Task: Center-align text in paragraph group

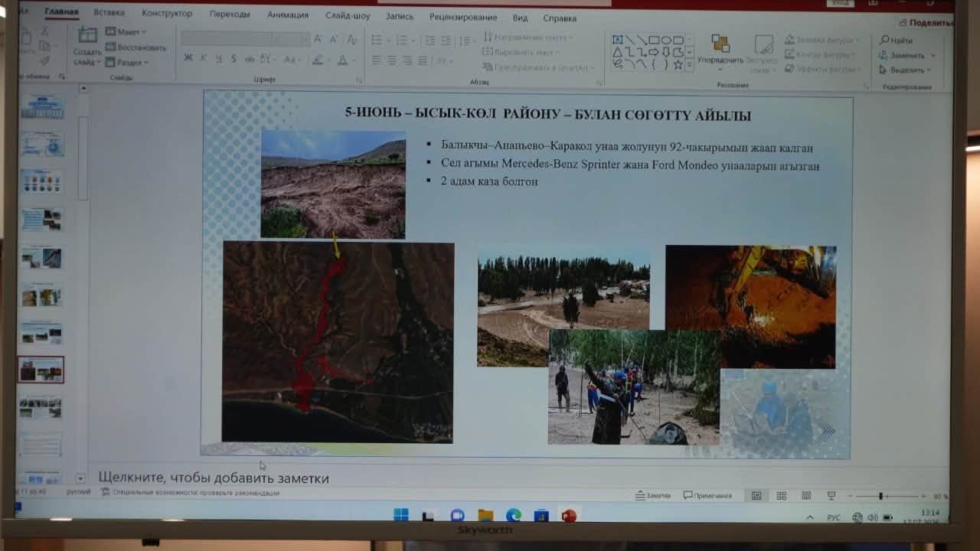Action: [391, 60]
